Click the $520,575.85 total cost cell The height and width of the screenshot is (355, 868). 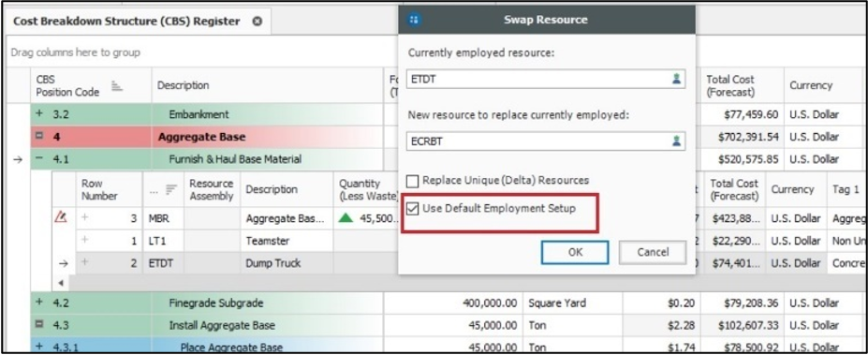(743, 159)
